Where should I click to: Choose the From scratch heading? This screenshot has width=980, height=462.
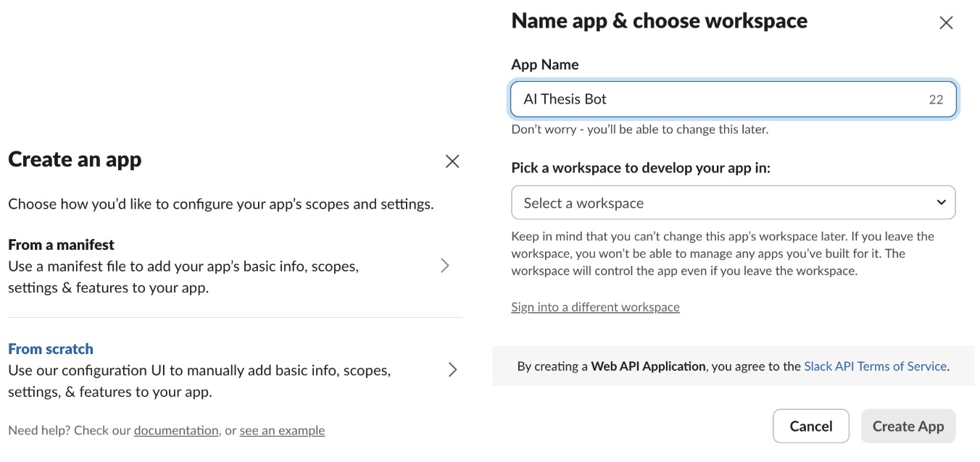point(51,349)
